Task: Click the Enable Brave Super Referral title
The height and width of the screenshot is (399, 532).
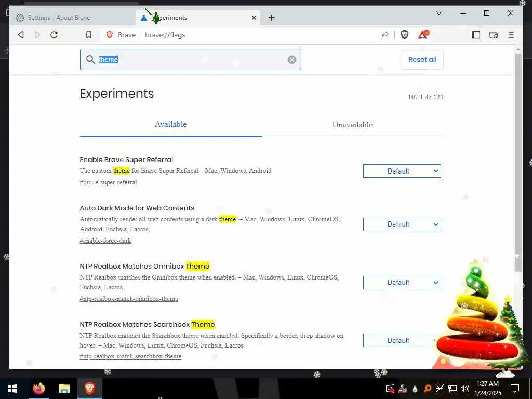Action: [x=126, y=160]
